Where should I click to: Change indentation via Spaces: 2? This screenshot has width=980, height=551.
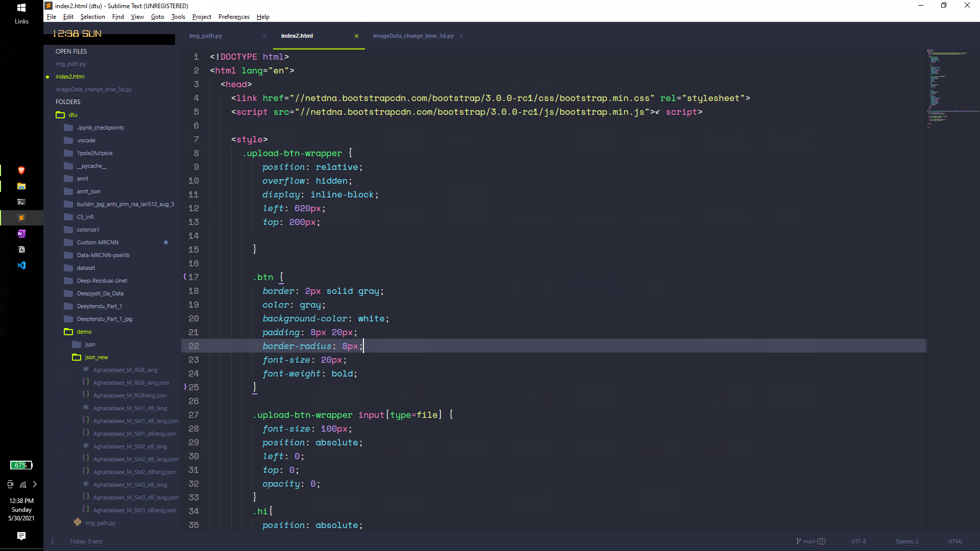pyautogui.click(x=906, y=541)
